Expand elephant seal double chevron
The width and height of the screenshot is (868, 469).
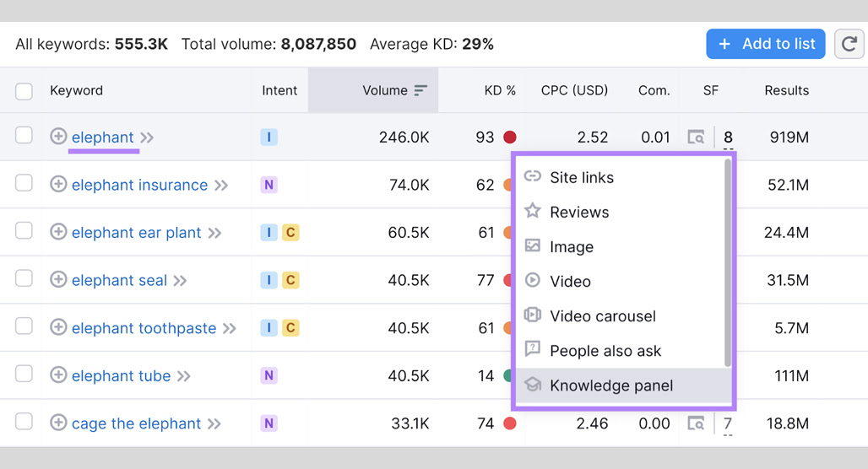pyautogui.click(x=180, y=280)
